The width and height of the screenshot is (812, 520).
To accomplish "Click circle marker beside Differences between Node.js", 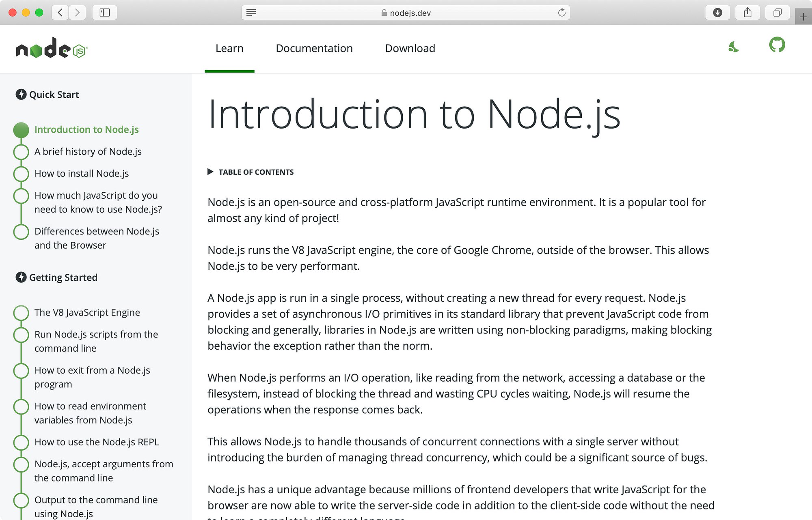I will (x=21, y=232).
